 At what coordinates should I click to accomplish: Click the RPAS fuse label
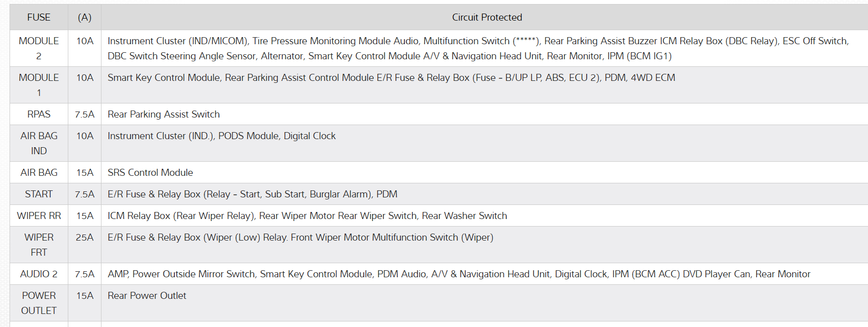pos(39,115)
